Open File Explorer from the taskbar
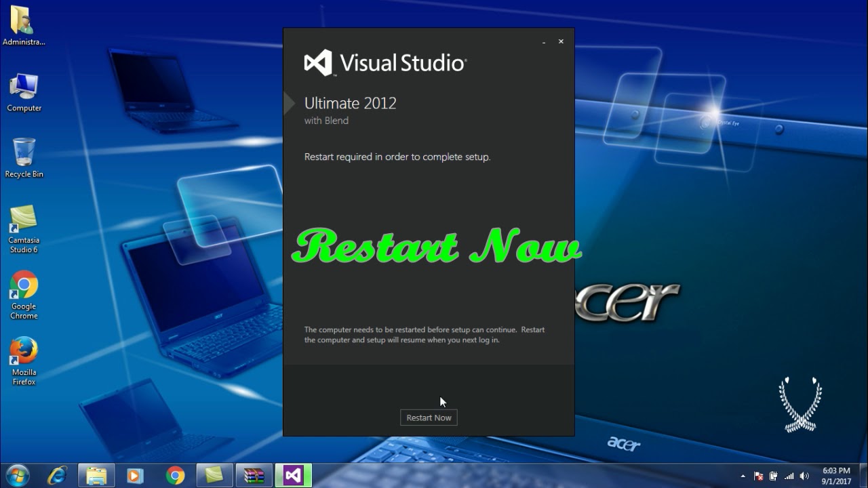 (96, 476)
